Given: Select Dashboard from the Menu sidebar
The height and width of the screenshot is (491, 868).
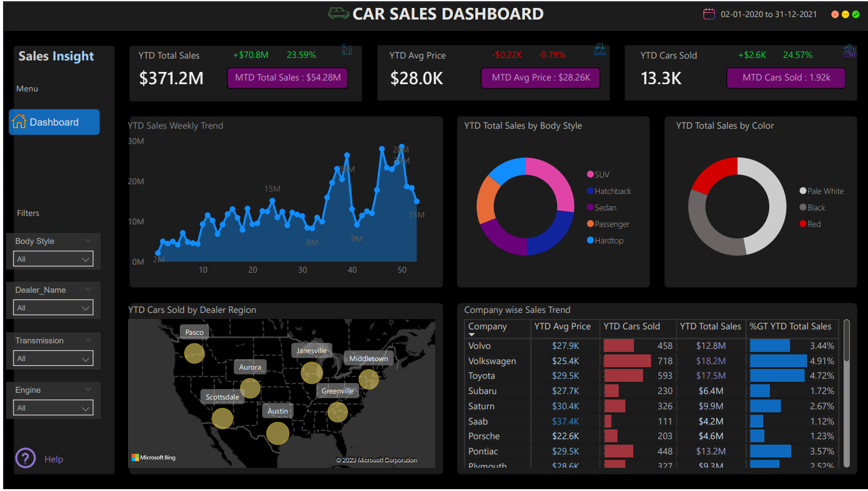Looking at the screenshot, I should point(54,121).
